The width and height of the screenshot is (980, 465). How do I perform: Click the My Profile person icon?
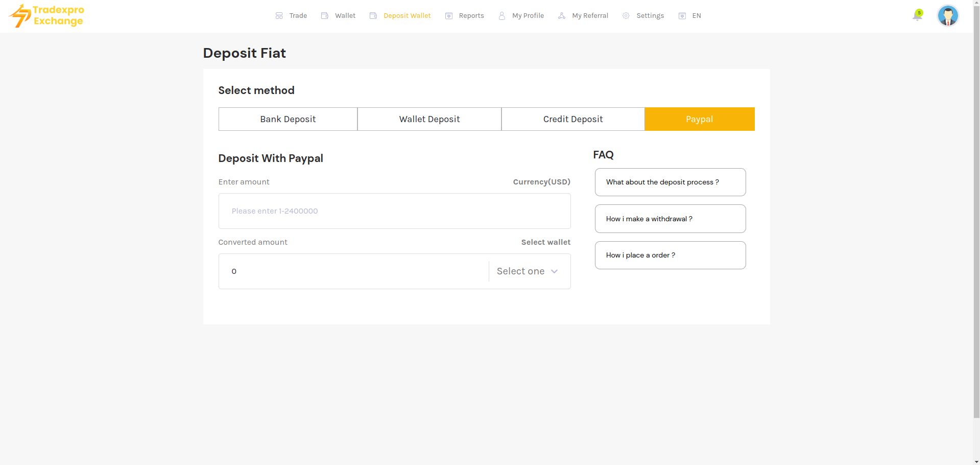[x=502, y=16]
